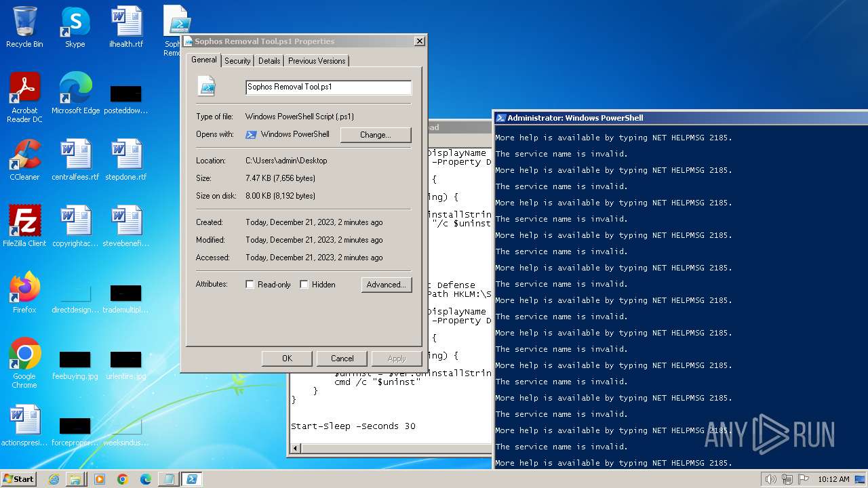The height and width of the screenshot is (488, 868).
Task: Click Notepad horizontal scrollbar left arrow
Action: pos(295,448)
